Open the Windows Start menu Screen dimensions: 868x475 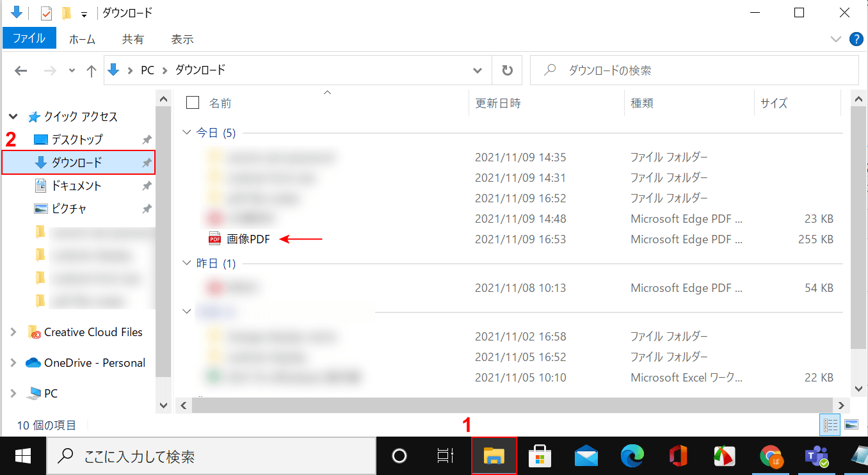23,456
